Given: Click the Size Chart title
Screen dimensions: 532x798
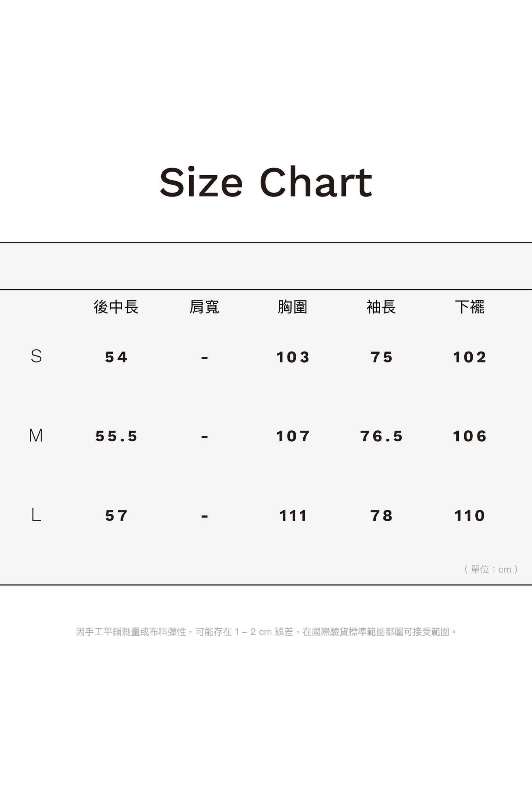Looking at the screenshot, I should [266, 183].
